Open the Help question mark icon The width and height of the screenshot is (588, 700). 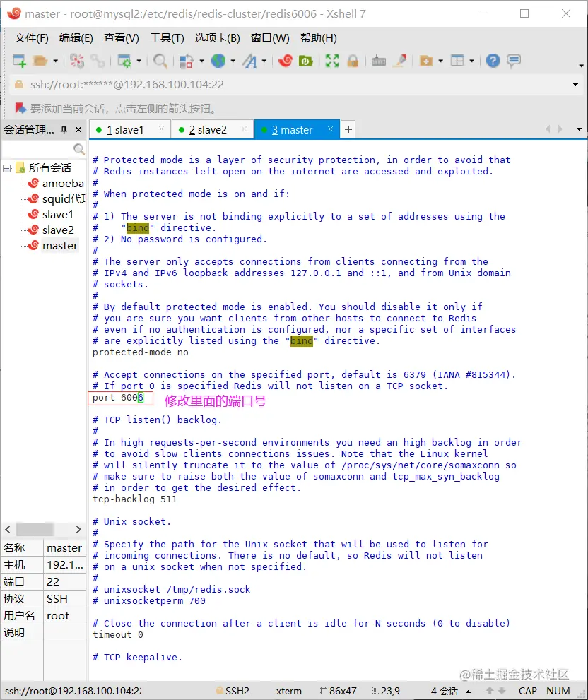pyautogui.click(x=493, y=61)
